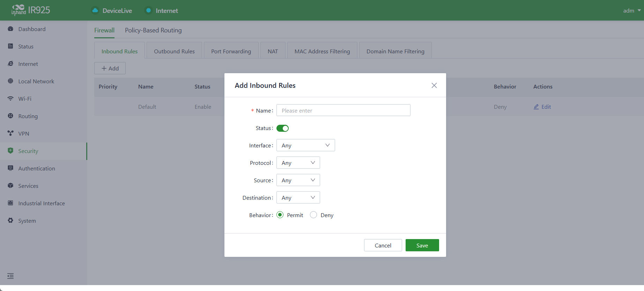
Task: Click the Security shield icon
Action: [x=10, y=151]
